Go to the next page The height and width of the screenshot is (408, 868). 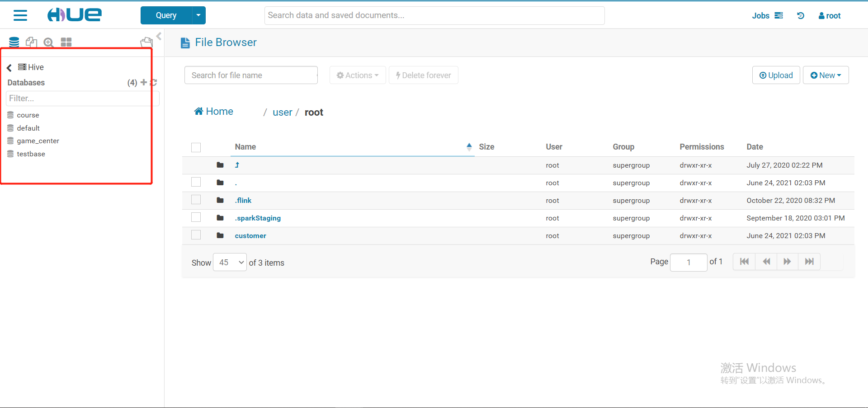pyautogui.click(x=788, y=262)
